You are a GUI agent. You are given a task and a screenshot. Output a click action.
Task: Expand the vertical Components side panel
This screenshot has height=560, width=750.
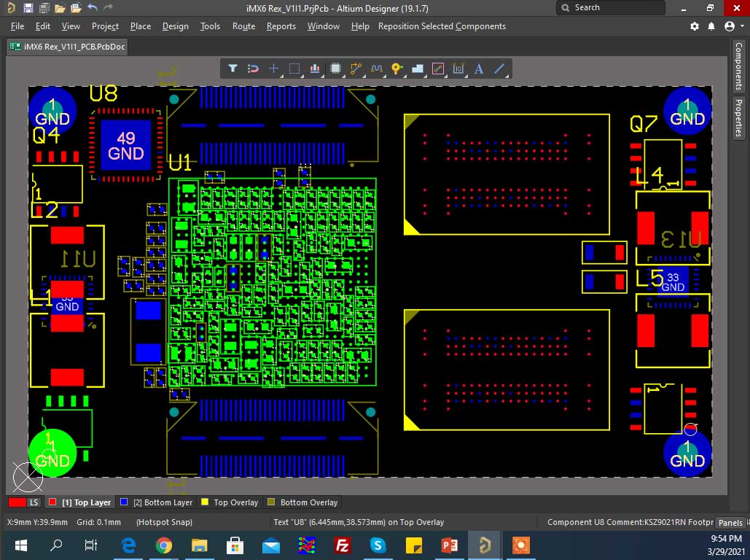738,66
